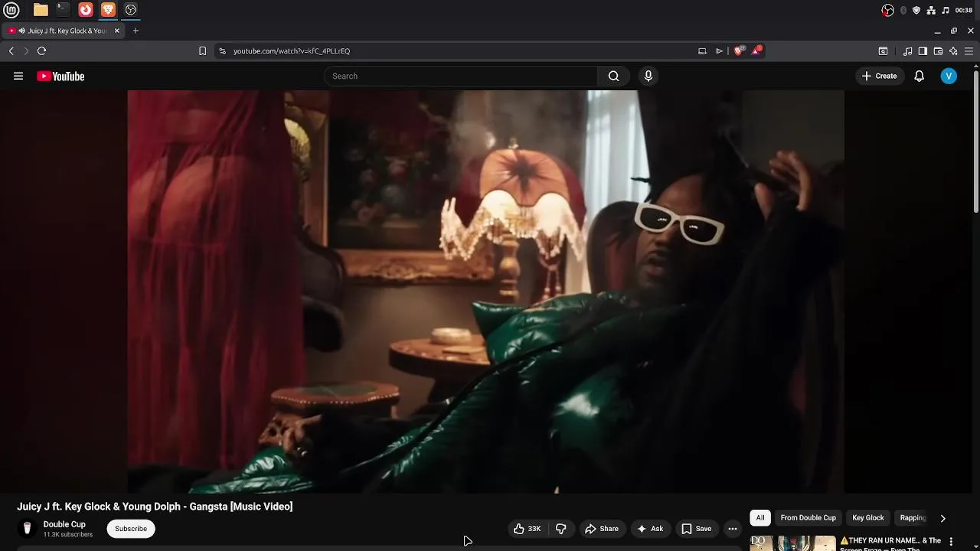Select the Juicy J ft. Key Glock tab
Image resolution: width=980 pixels, height=551 pixels.
pos(64,31)
